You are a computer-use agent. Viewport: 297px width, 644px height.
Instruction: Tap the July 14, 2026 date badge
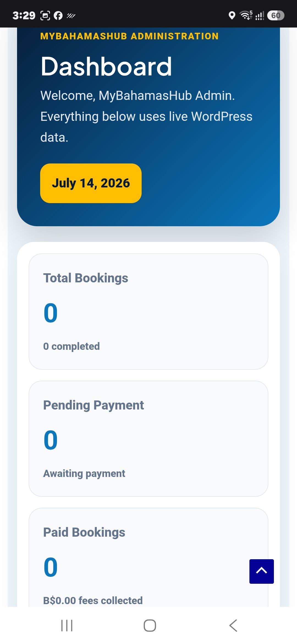pyautogui.click(x=91, y=183)
